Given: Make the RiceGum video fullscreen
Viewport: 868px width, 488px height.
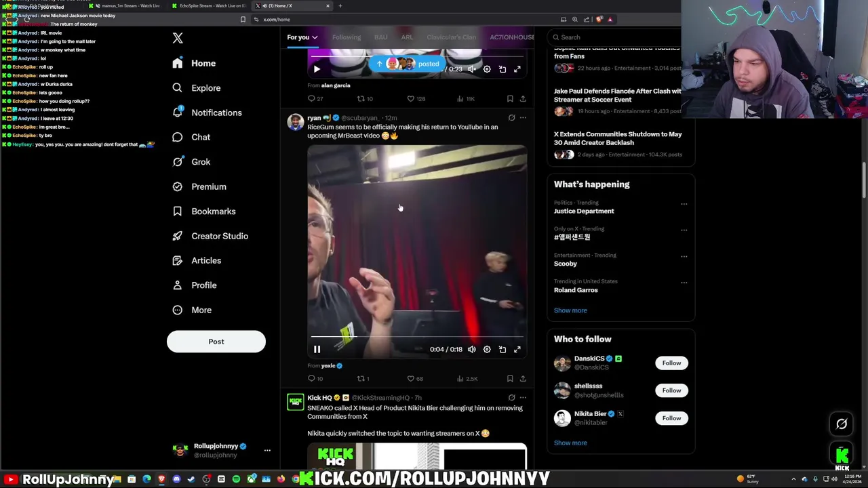Looking at the screenshot, I should pos(517,350).
